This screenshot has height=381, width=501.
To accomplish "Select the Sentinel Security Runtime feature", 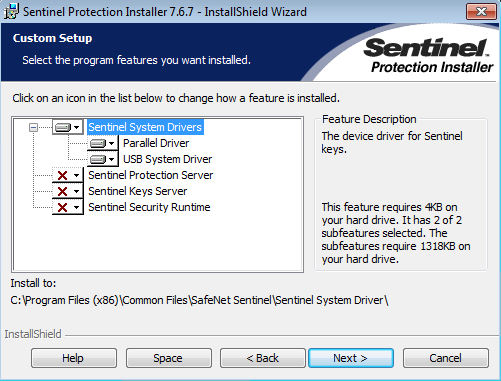I will point(149,207).
